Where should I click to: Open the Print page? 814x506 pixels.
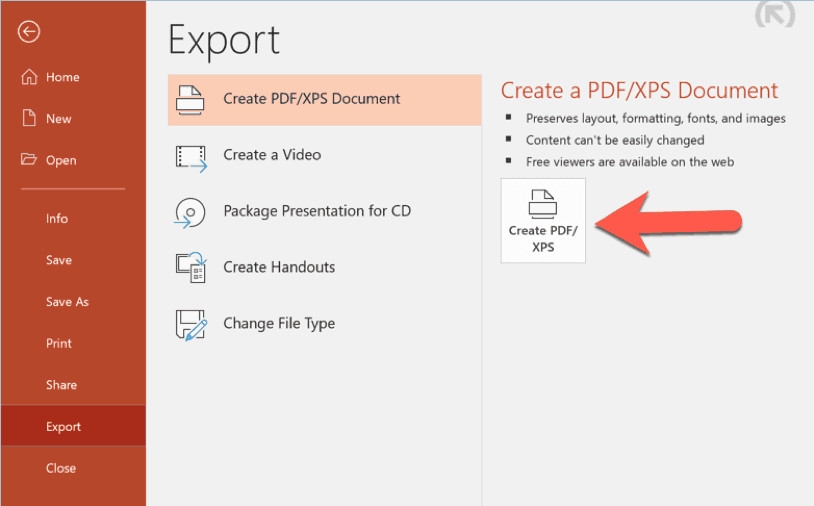coord(73,343)
